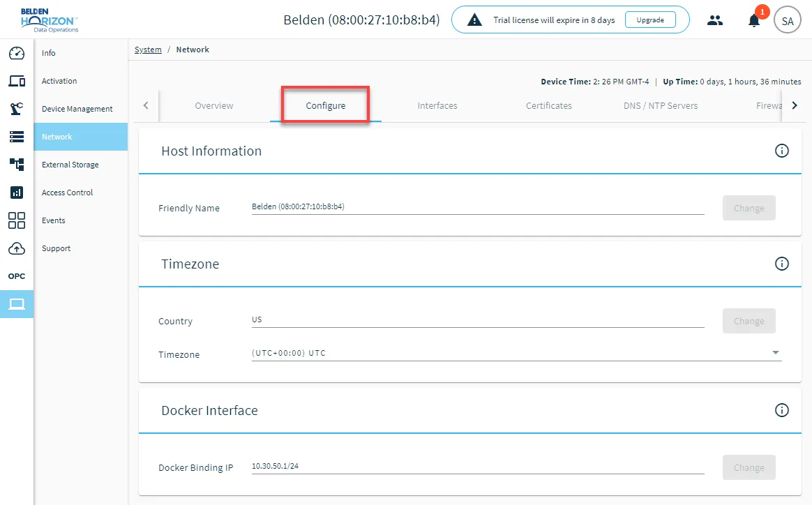Open Device Management menu item
This screenshot has width=812, height=505.
click(x=81, y=109)
